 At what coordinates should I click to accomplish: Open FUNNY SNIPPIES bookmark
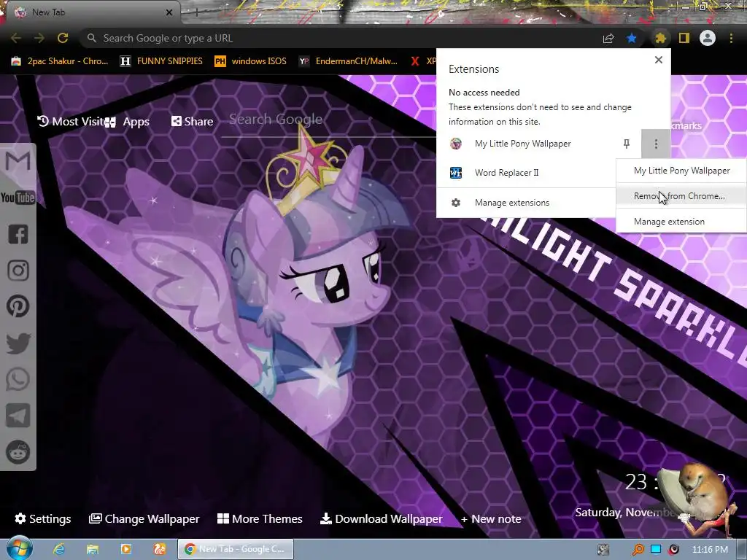click(161, 61)
